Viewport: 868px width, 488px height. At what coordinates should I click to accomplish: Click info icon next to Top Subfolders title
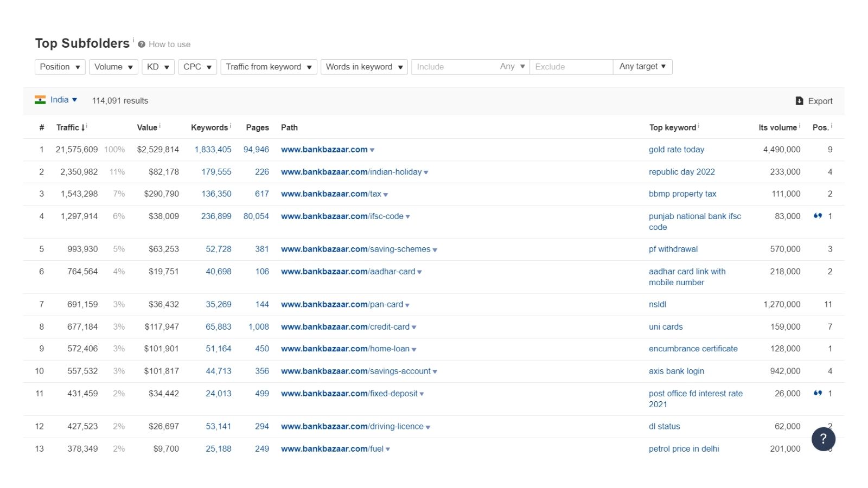point(133,40)
